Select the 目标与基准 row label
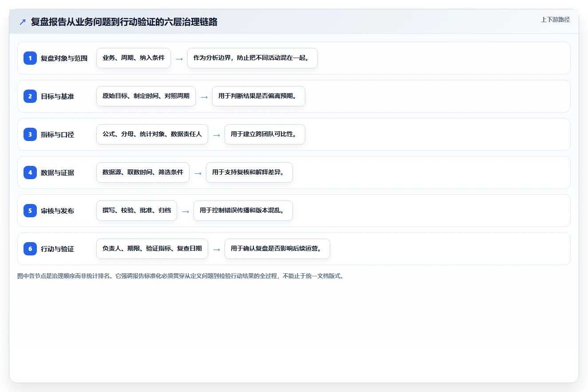 pyautogui.click(x=57, y=96)
